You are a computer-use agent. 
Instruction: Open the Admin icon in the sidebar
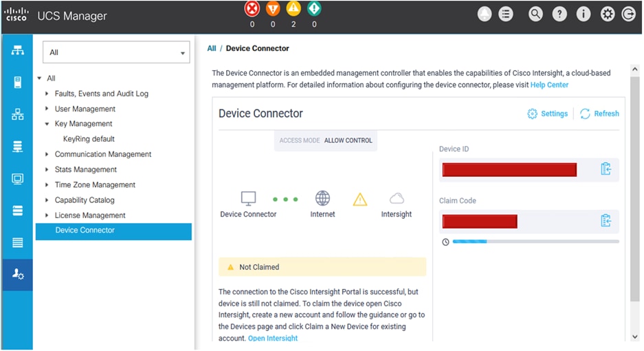17,275
